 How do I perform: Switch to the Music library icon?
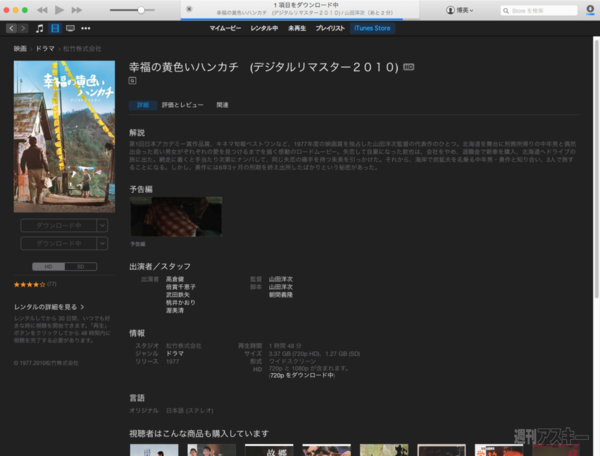coord(39,28)
